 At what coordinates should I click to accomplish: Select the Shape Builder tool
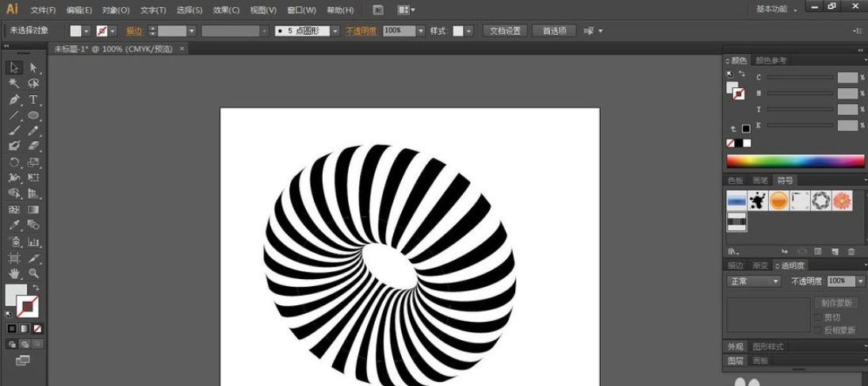(x=14, y=193)
